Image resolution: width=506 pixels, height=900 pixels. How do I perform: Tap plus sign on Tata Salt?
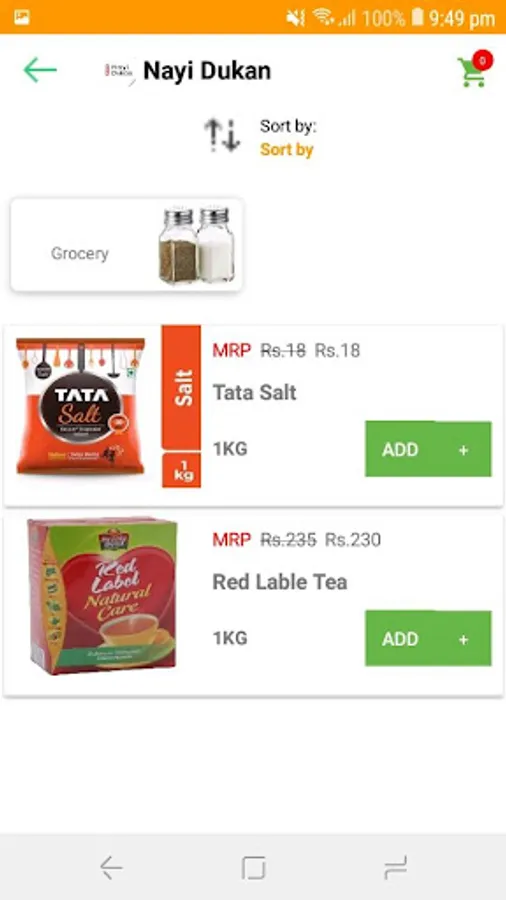tap(464, 451)
